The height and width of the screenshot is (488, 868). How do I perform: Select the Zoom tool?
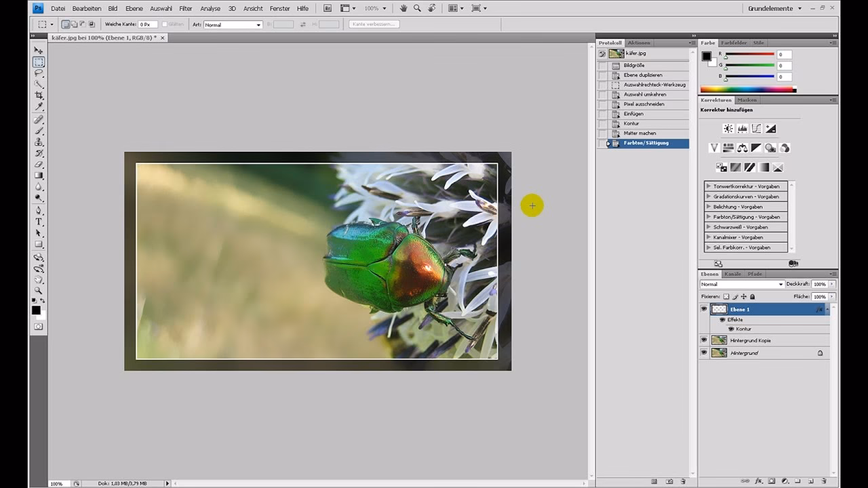[x=39, y=291]
